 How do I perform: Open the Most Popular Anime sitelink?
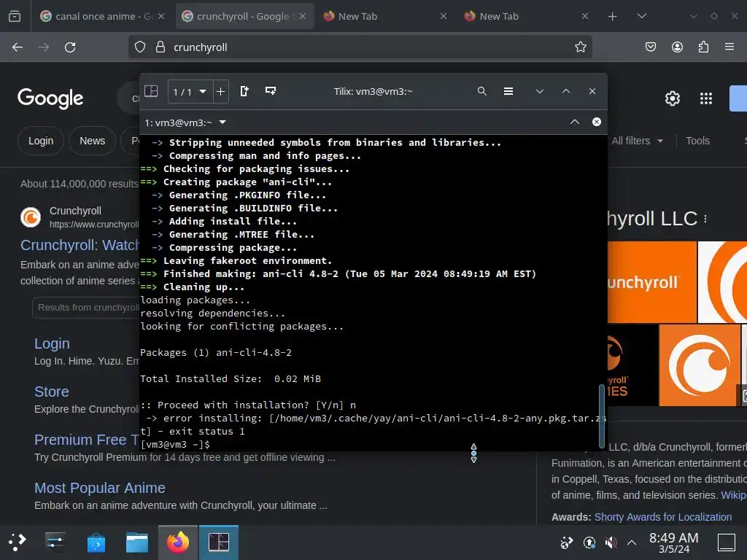(99, 488)
